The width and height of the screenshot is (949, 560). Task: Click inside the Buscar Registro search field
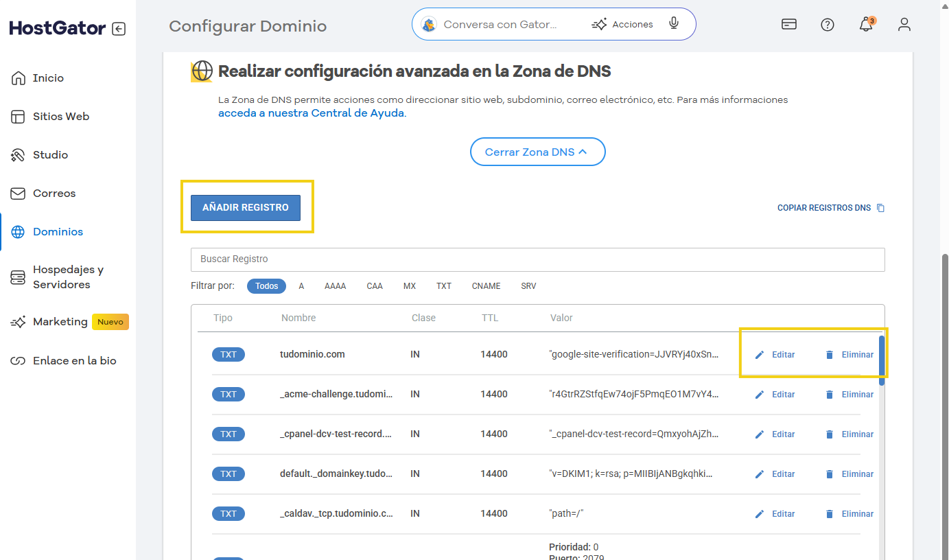[537, 259]
